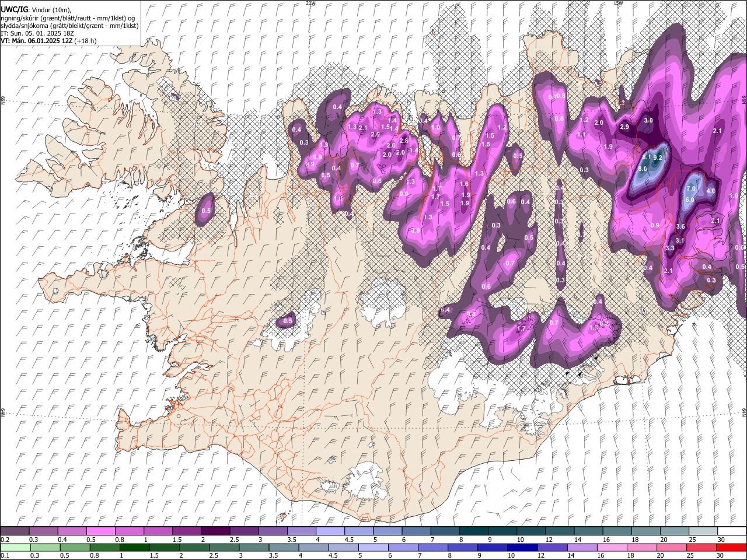This screenshot has height=560, width=747.
Task: Click the 9.2 snowfall maximum value
Action: coord(658,157)
